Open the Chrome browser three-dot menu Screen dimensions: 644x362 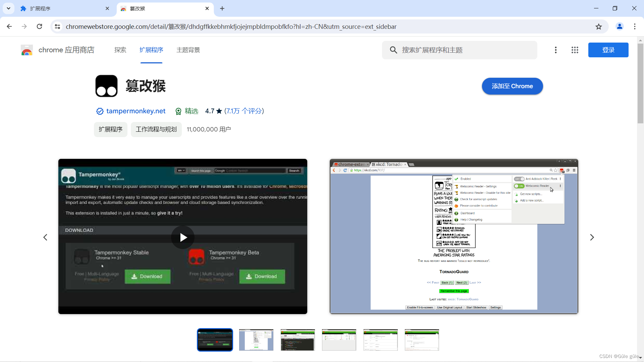(x=635, y=26)
